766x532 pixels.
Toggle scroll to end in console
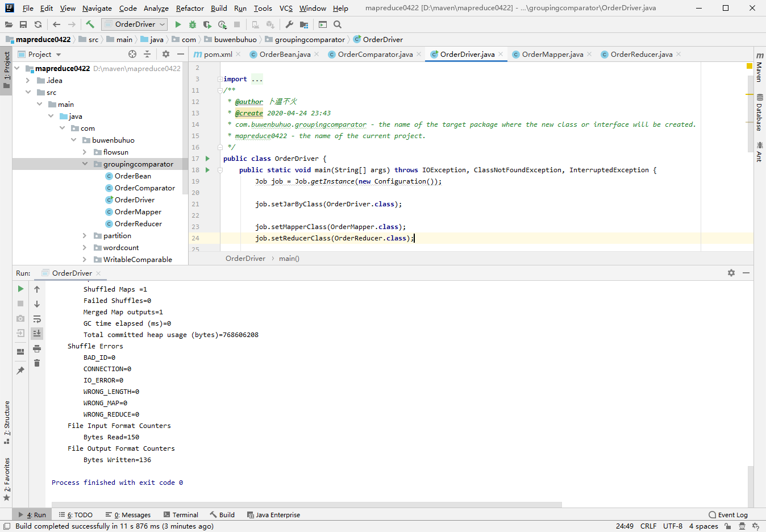tap(37, 333)
